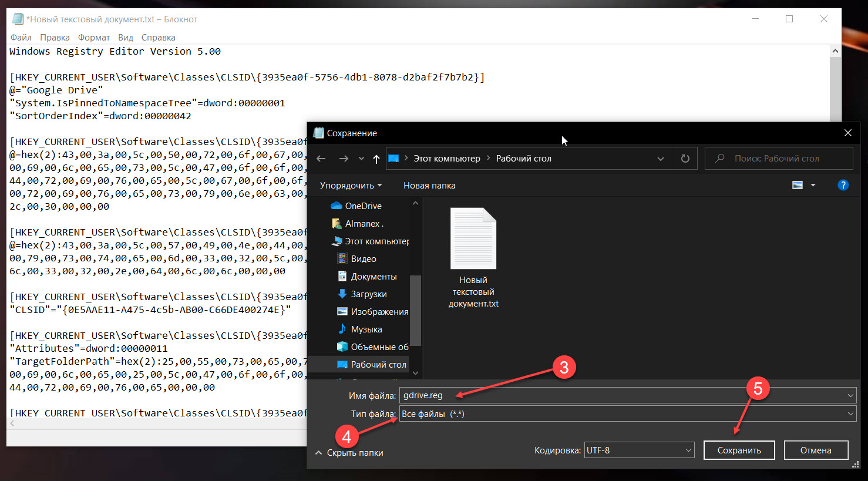The image size is (868, 481).
Task: Click the Объемные объекты cube icon
Action: click(x=342, y=347)
